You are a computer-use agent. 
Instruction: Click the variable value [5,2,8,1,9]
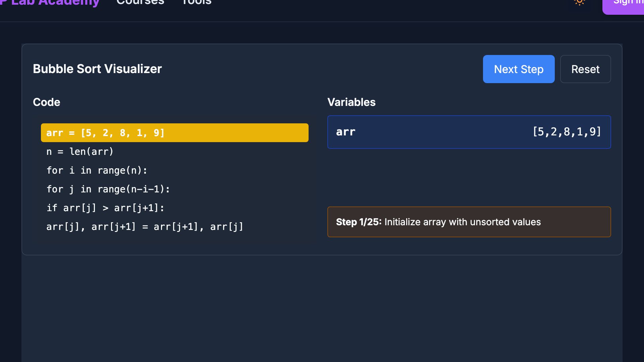click(x=567, y=132)
